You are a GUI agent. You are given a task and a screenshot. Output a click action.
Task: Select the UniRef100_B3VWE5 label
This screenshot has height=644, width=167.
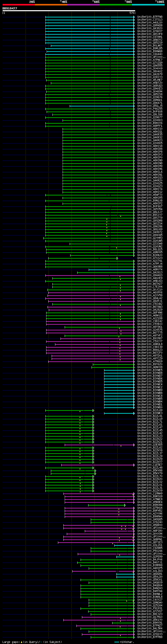pyautogui.click(x=150, y=370)
